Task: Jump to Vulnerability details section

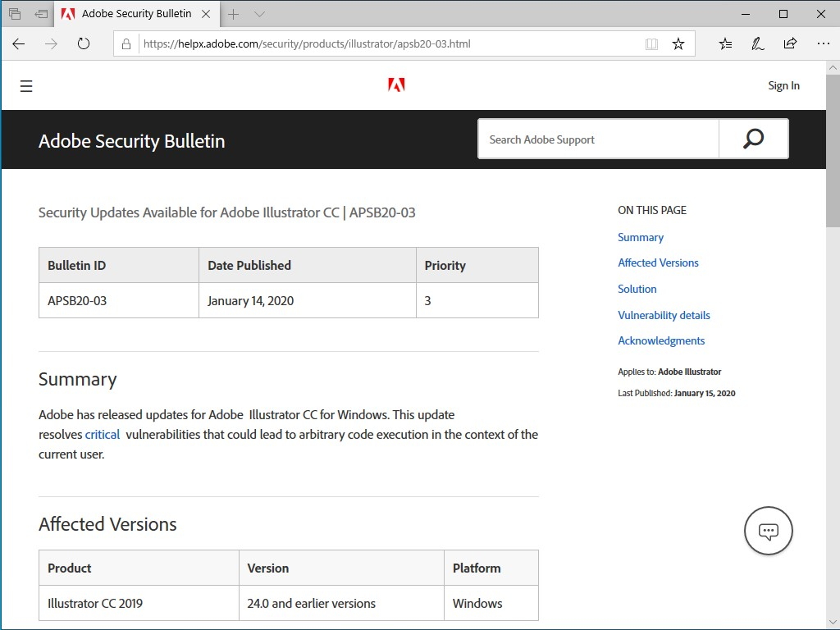Action: point(664,315)
